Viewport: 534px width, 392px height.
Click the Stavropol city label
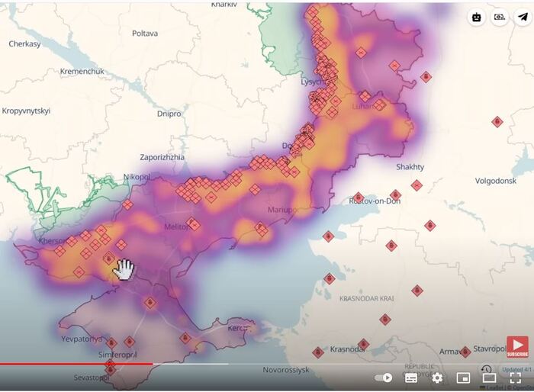(490, 349)
